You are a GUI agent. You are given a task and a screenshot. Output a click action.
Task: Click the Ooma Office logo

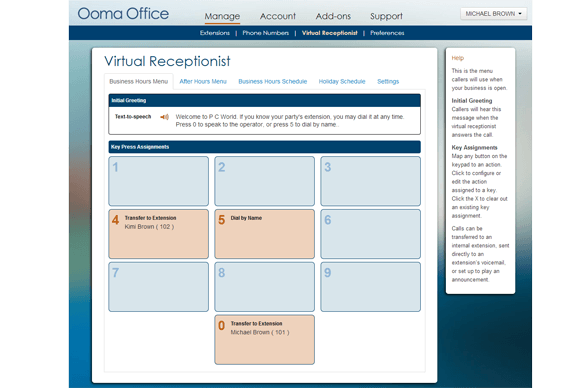point(123,14)
